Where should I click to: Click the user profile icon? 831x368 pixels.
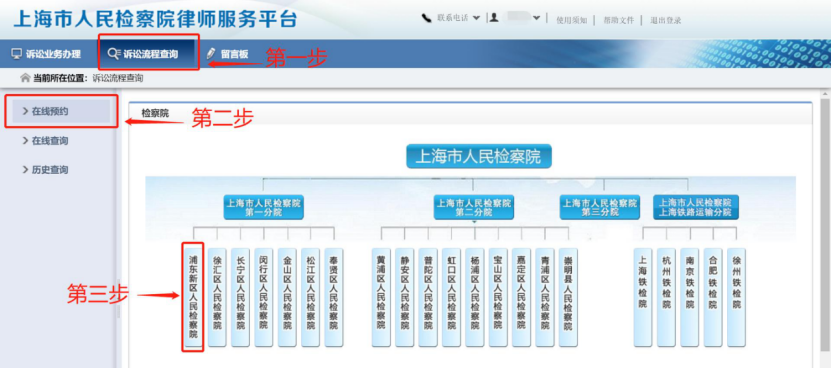[x=494, y=18]
